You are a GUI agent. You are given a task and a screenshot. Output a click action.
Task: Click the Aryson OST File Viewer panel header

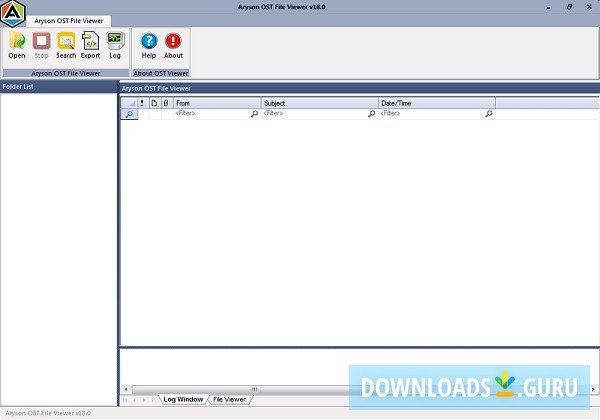tap(360, 88)
